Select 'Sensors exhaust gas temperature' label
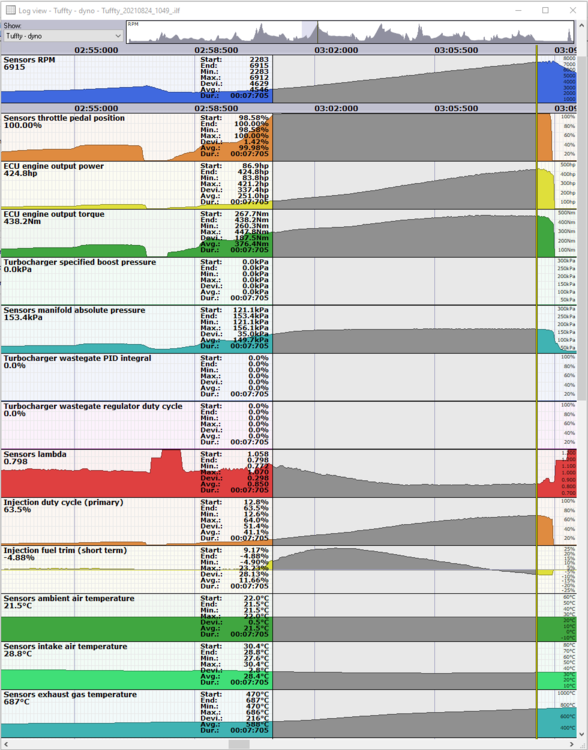588x750 pixels. [70, 694]
